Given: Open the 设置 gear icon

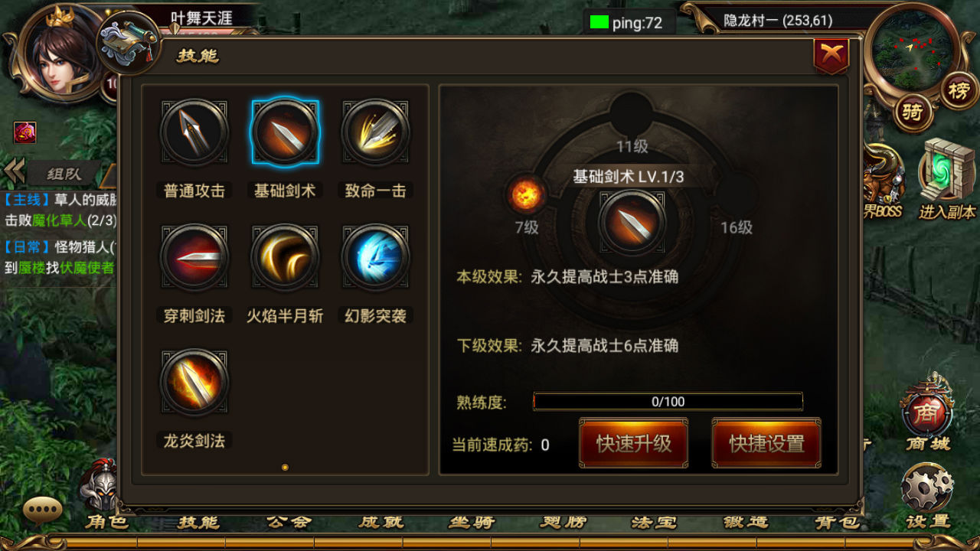Looking at the screenshot, I should [927, 495].
